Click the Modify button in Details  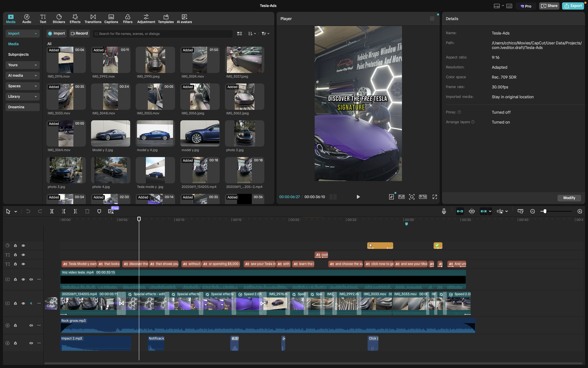coord(569,198)
